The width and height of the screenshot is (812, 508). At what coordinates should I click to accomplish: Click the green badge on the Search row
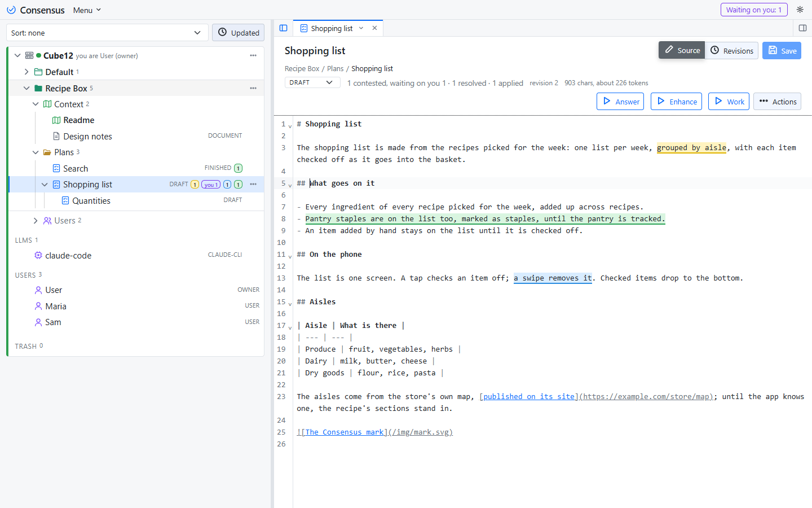[239, 168]
